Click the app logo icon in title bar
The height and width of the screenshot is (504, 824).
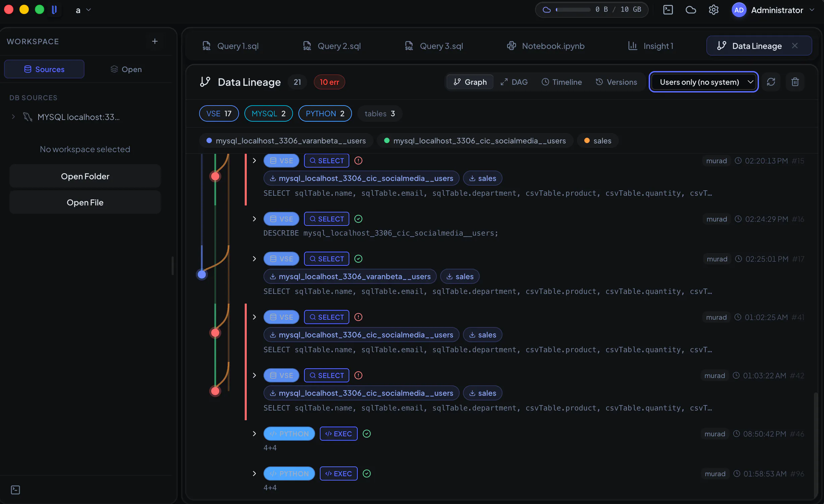click(54, 10)
